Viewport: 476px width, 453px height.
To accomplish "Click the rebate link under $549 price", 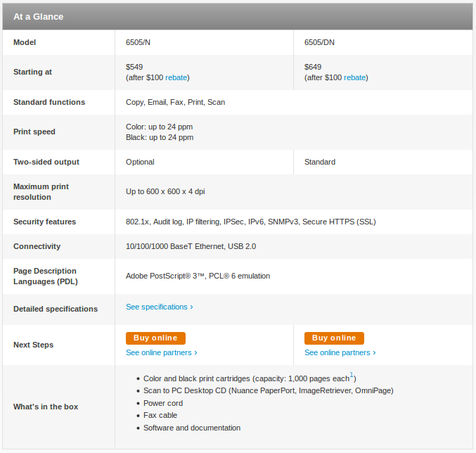I will click(x=176, y=77).
